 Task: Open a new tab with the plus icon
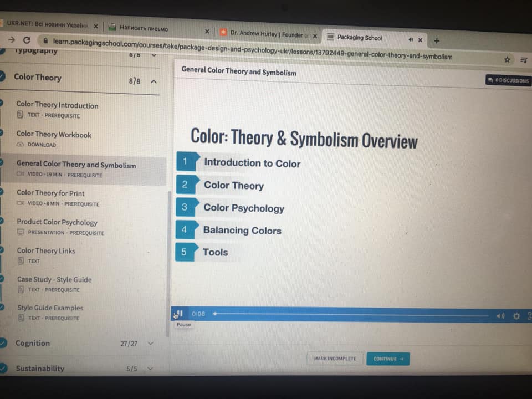[437, 41]
